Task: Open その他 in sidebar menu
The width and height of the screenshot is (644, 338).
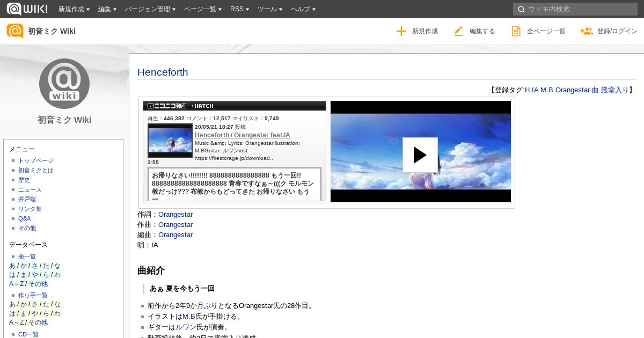Action: (x=27, y=228)
